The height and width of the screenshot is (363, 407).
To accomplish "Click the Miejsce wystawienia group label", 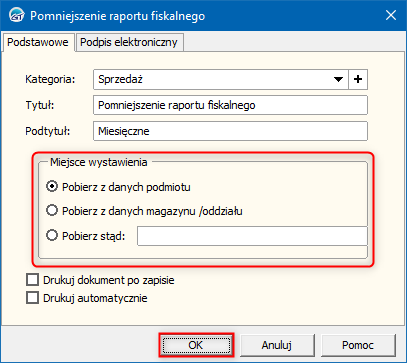I will pyautogui.click(x=99, y=162).
